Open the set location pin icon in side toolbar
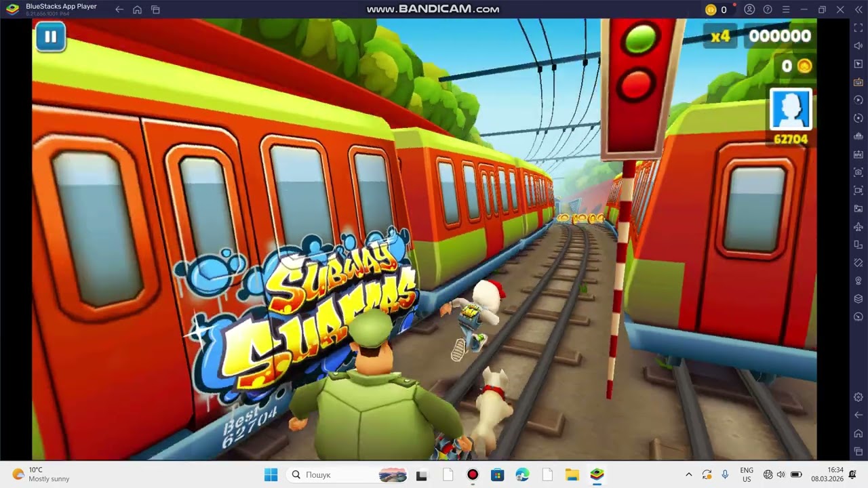This screenshot has width=868, height=488. click(x=859, y=281)
